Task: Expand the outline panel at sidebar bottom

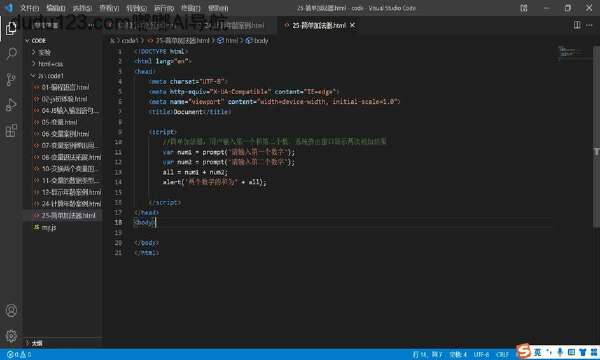Action: pyautogui.click(x=34, y=343)
